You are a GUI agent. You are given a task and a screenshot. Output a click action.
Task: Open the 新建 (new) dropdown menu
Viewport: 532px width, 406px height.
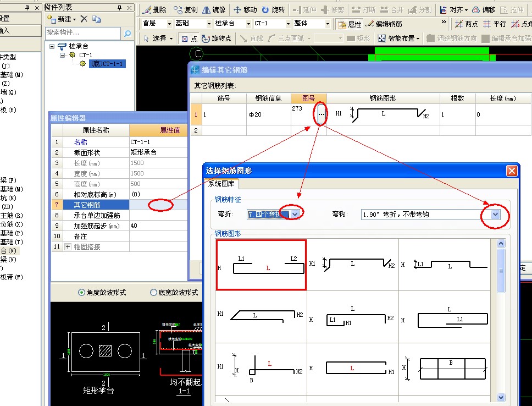(75, 19)
